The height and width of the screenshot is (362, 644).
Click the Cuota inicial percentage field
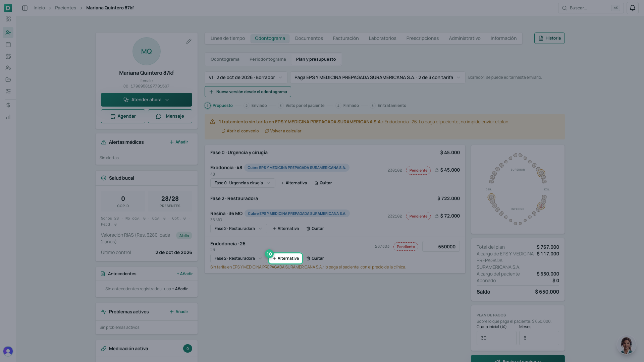click(x=496, y=338)
